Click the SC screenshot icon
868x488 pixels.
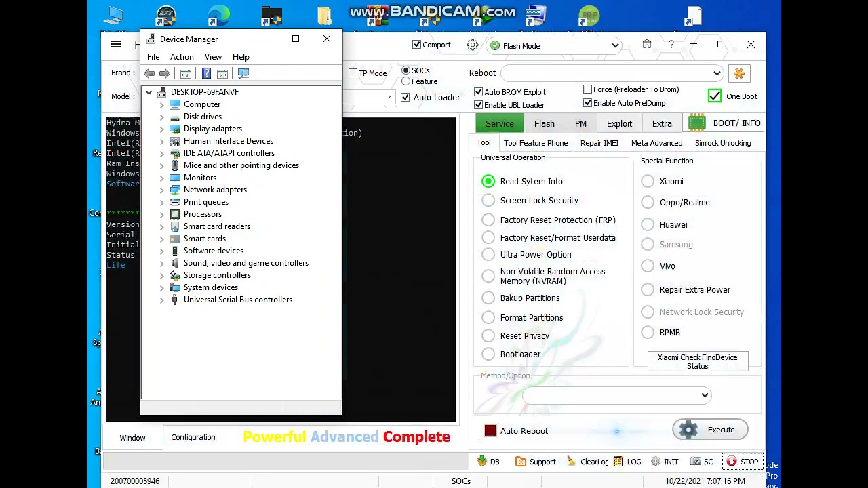695,462
